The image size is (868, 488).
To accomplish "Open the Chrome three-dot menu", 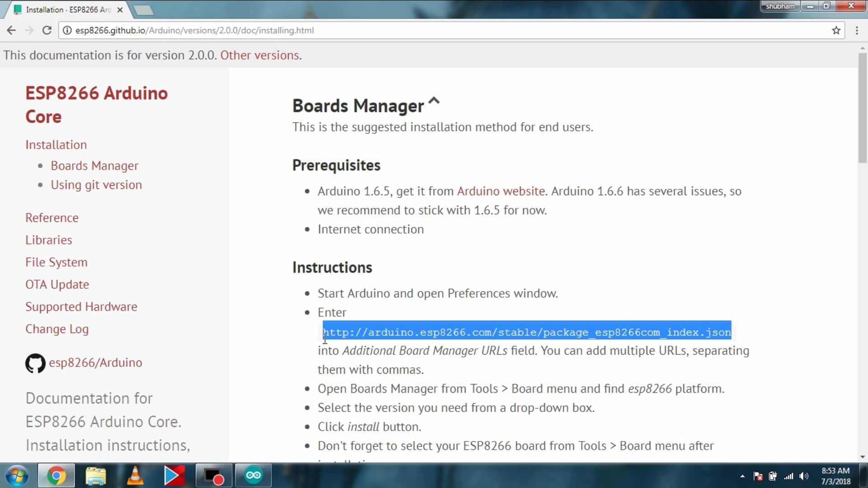I will coord(857,30).
